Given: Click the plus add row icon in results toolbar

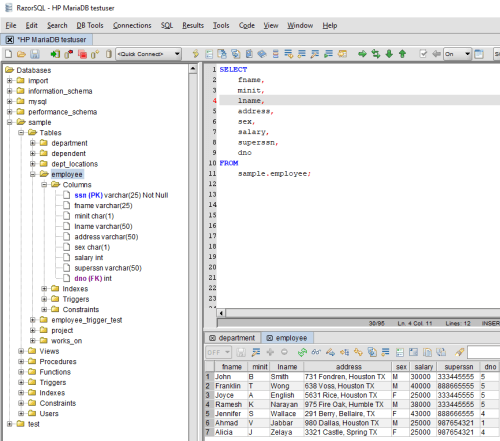Looking at the screenshot, I should (x=270, y=352).
